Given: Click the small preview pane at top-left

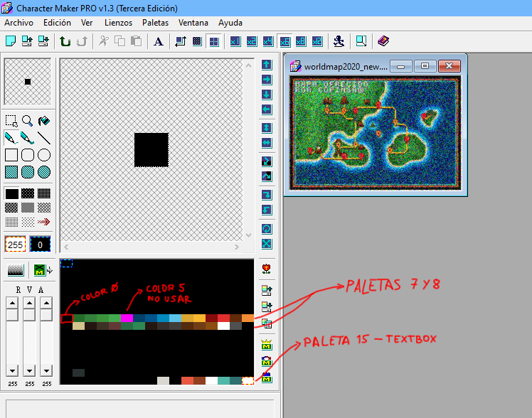Looking at the screenshot, I should point(28,82).
